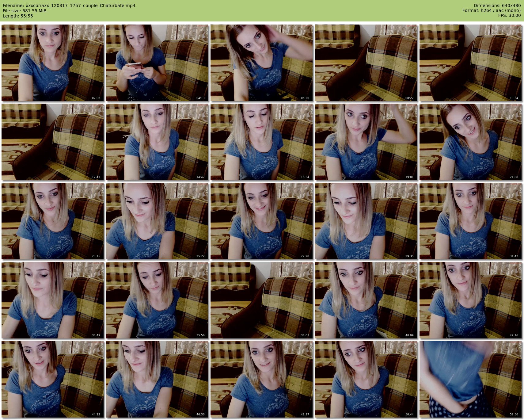Click the Filename line in the header
524x420 pixels.
coord(69,6)
